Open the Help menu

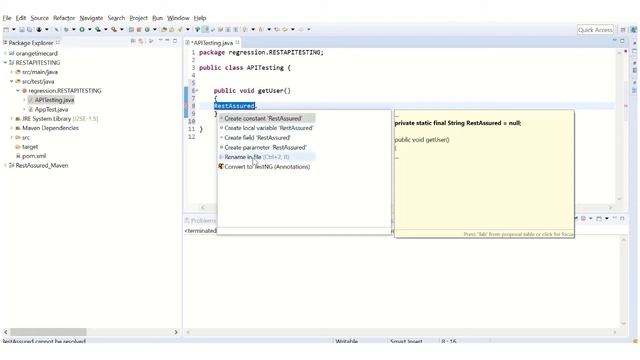(200, 18)
